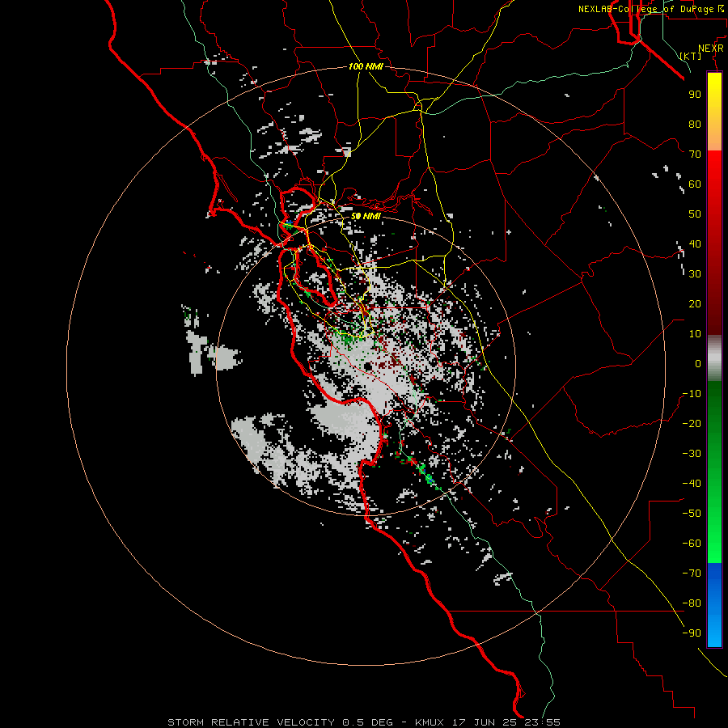Image resolution: width=728 pixels, height=728 pixels.
Task: Click the -30 value on velocity scale
Action: [x=692, y=454]
